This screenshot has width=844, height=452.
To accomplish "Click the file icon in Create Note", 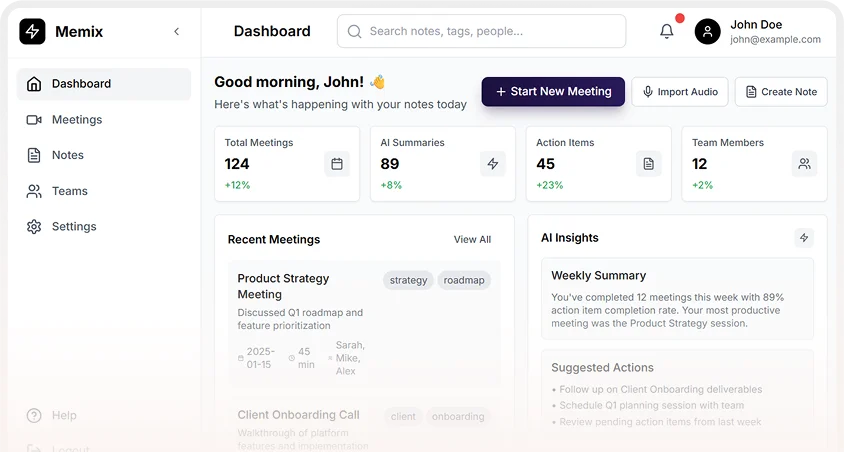I will point(751,91).
